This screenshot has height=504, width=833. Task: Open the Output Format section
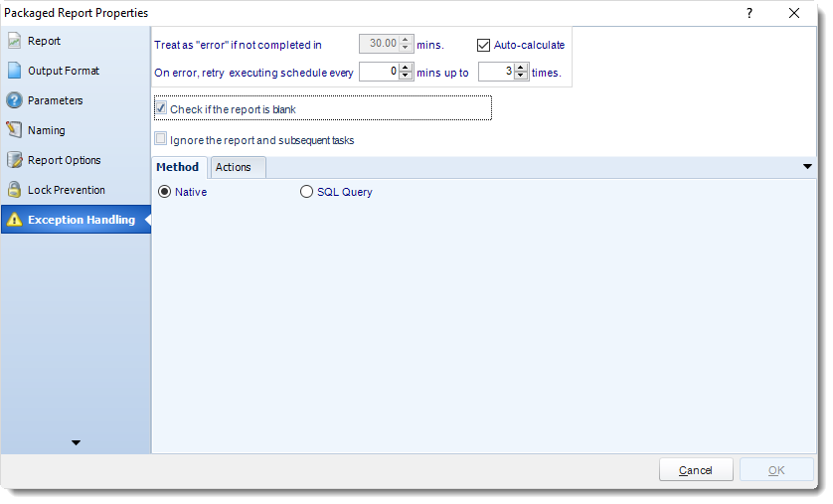coord(76,71)
